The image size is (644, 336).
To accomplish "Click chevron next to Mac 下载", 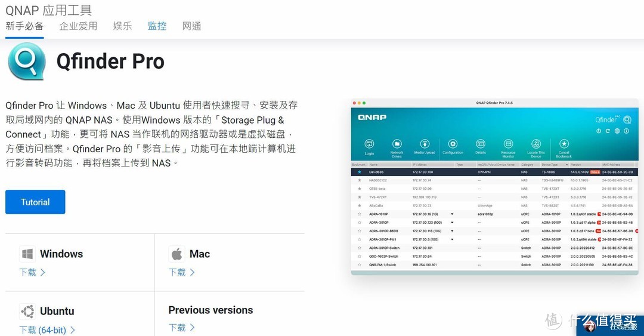I will [192, 272].
